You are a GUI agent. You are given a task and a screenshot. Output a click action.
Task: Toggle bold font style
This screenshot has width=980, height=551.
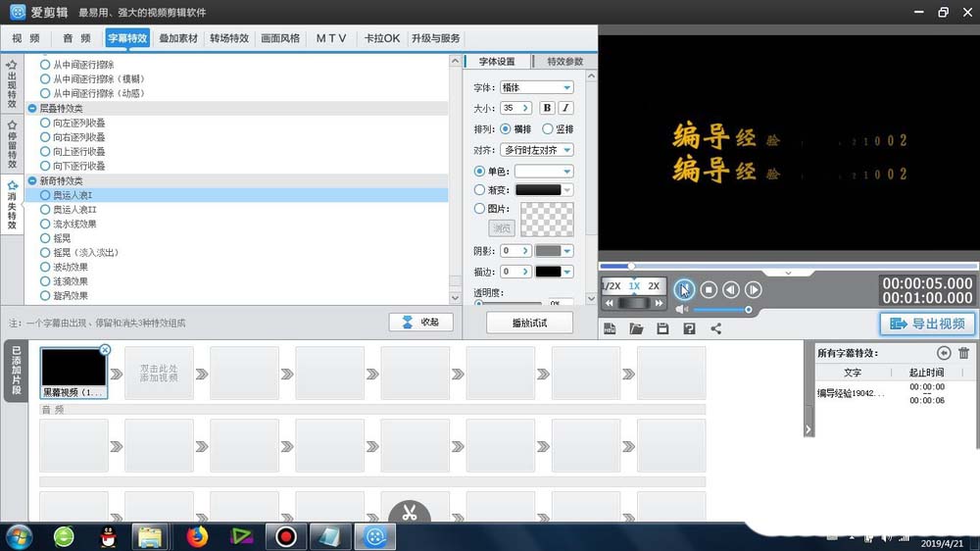point(547,108)
